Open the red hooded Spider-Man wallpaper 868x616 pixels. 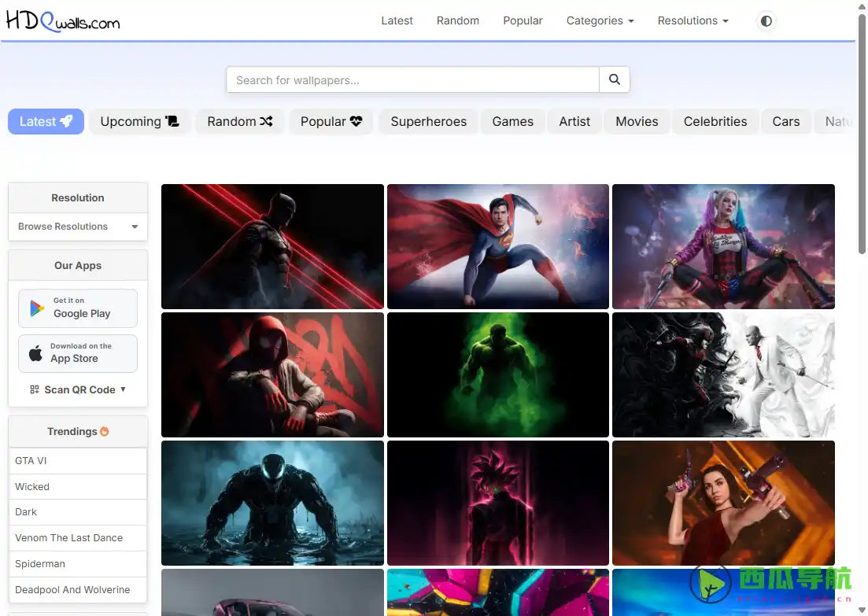click(272, 374)
